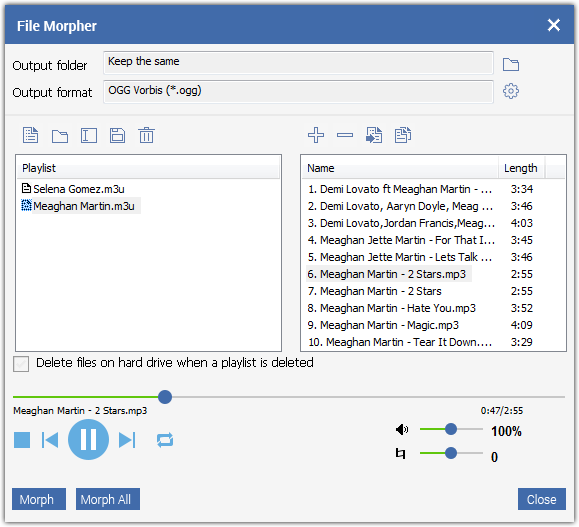
Task: Toggle Delete files on hard drive checkbox
Action: point(21,364)
